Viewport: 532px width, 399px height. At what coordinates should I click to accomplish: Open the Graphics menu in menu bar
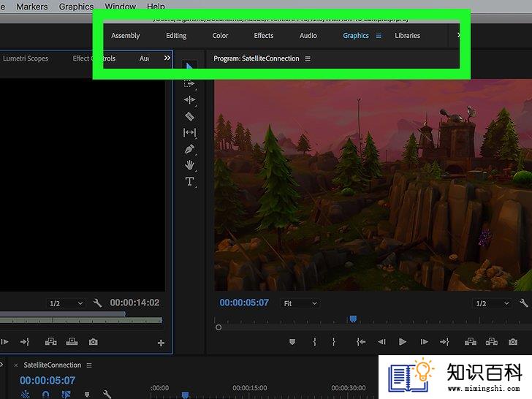click(x=76, y=7)
